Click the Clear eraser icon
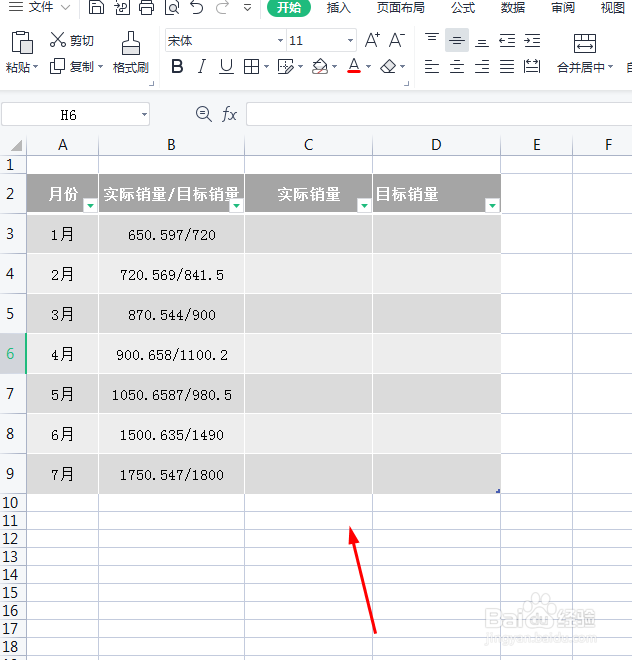Screen dimensions: 632x660 tap(388, 67)
